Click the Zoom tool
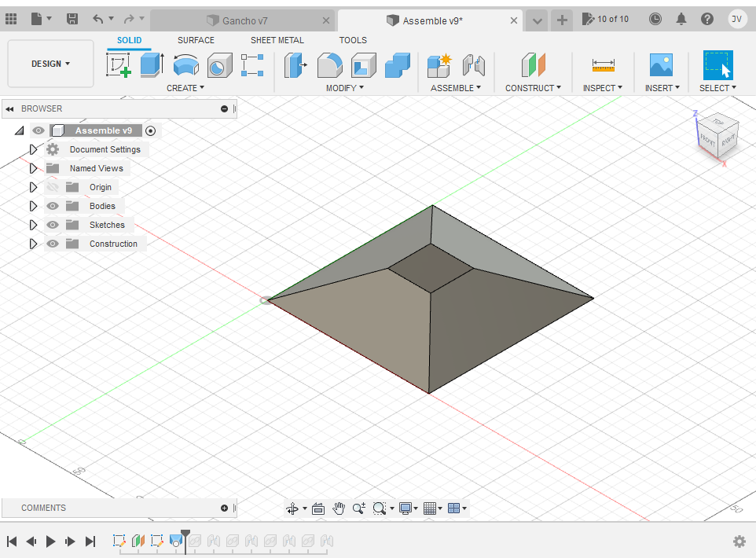The width and height of the screenshot is (756, 558). tap(358, 508)
